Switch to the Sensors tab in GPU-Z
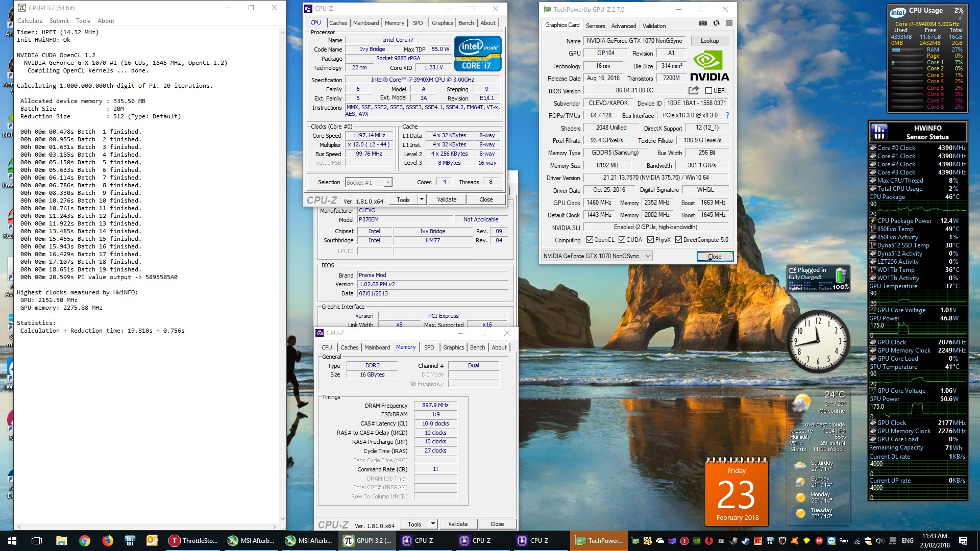 pos(595,26)
